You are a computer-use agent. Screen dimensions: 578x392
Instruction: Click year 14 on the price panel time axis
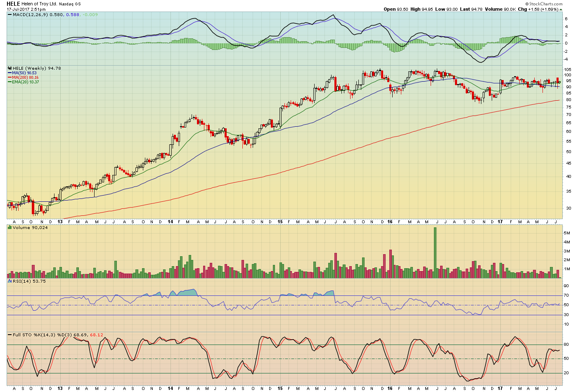pyautogui.click(x=171, y=222)
